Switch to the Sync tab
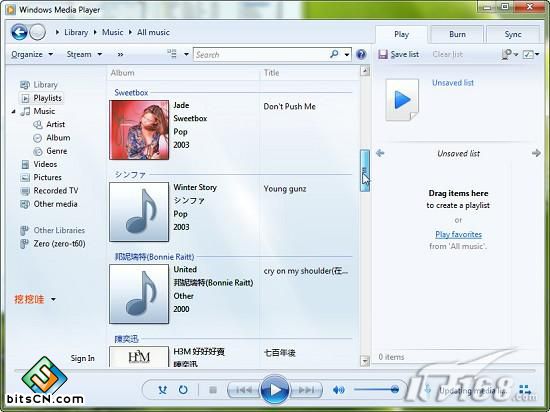 (513, 34)
